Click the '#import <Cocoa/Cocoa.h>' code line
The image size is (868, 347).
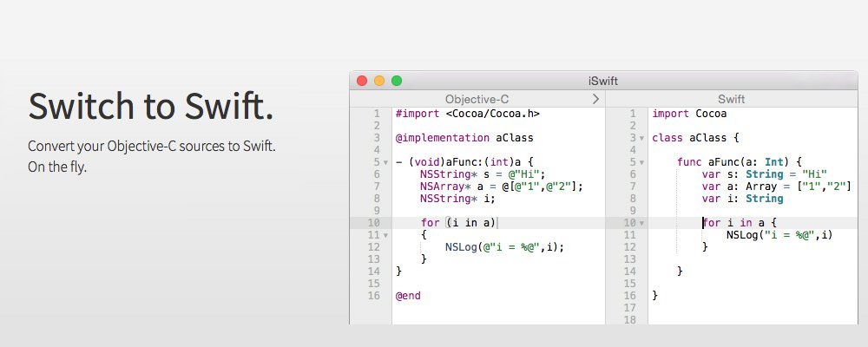pyautogui.click(x=468, y=114)
